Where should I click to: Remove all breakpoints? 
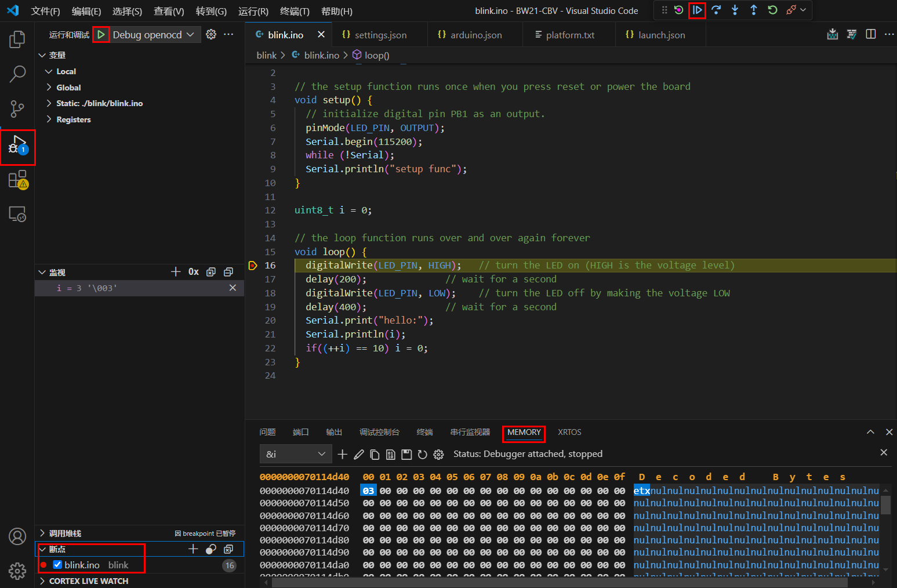tap(228, 549)
